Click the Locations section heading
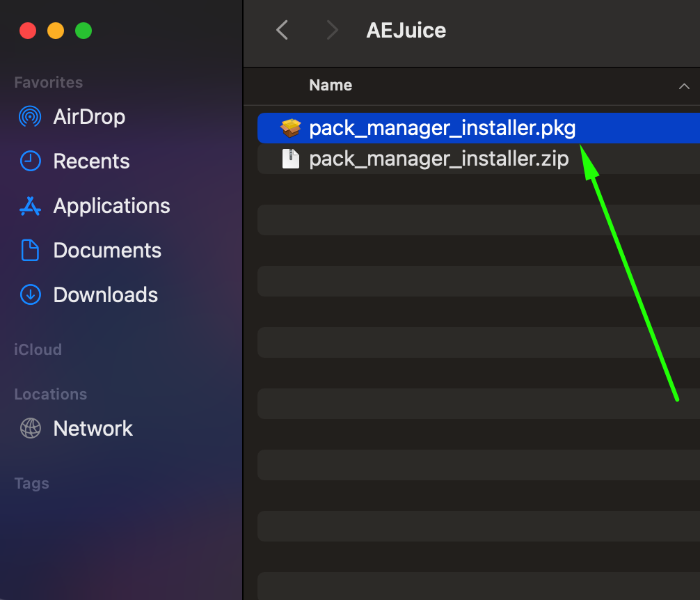Screen dimensions: 700x600 [51, 394]
